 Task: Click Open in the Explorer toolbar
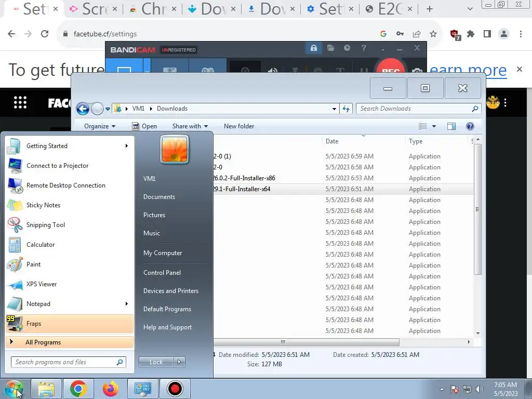click(144, 126)
